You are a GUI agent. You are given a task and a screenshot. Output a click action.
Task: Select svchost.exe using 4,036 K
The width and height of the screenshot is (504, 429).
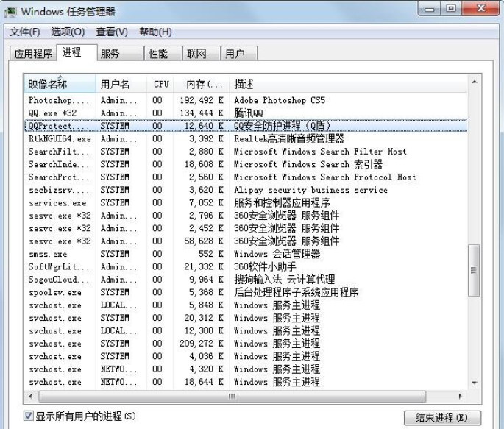246,356
